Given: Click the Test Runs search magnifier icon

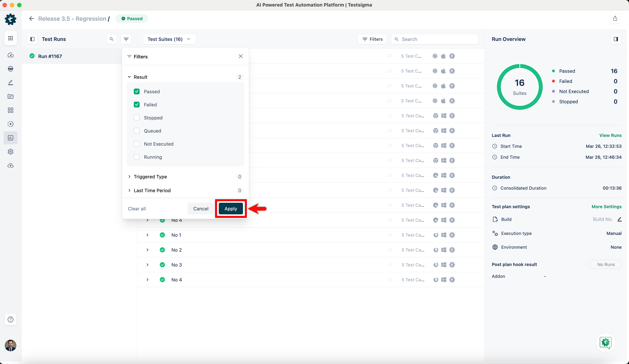Looking at the screenshot, I should pos(112,39).
